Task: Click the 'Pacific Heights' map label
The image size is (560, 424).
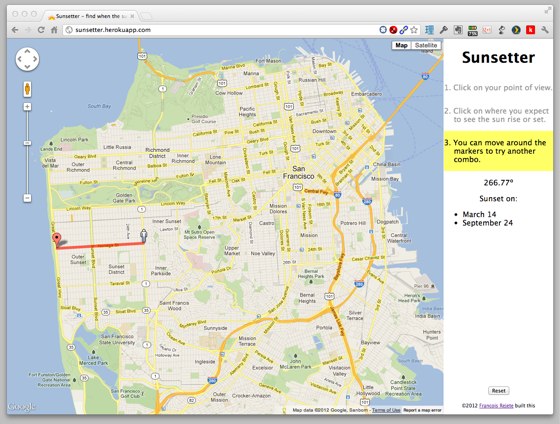Action: [x=247, y=111]
